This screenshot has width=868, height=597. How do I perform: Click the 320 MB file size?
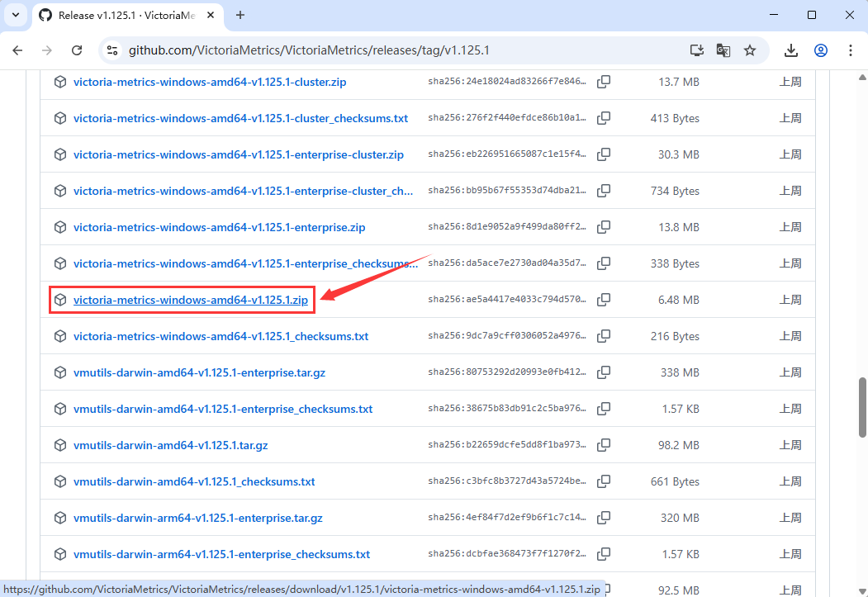click(x=680, y=519)
